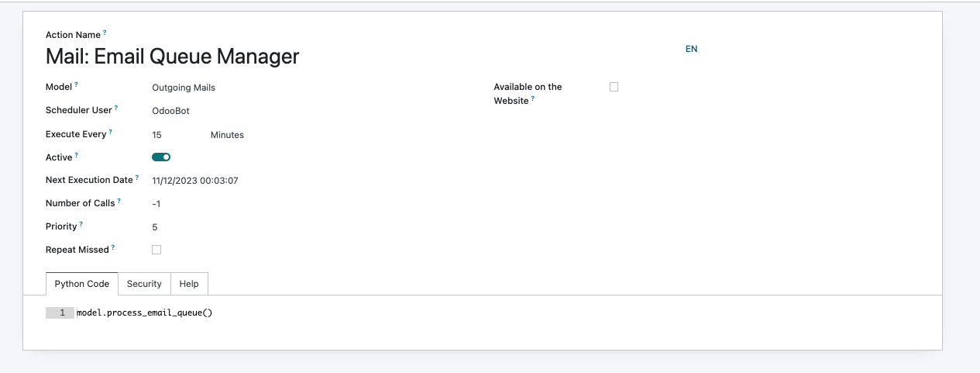
Task: Switch to the Security tab
Action: pos(144,284)
